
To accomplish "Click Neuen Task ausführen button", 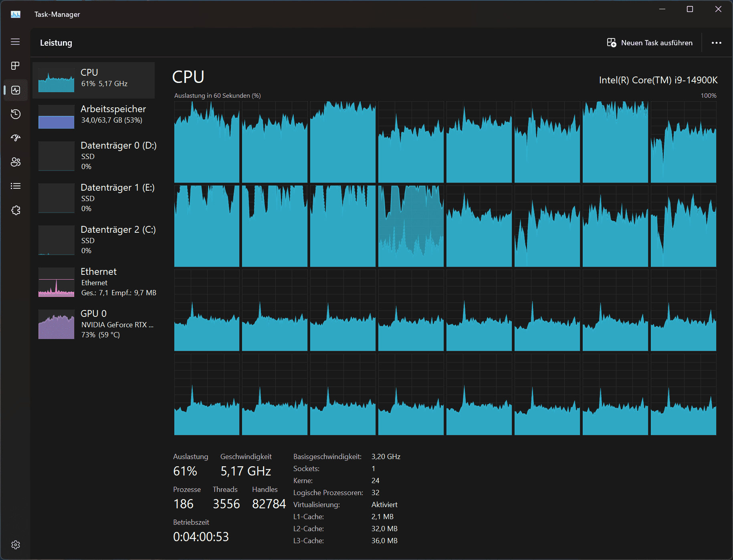I will 649,43.
